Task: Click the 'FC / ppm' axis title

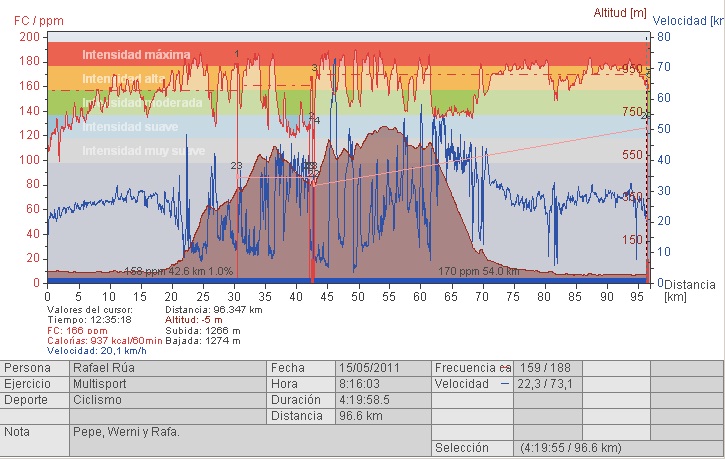Action: coord(38,21)
